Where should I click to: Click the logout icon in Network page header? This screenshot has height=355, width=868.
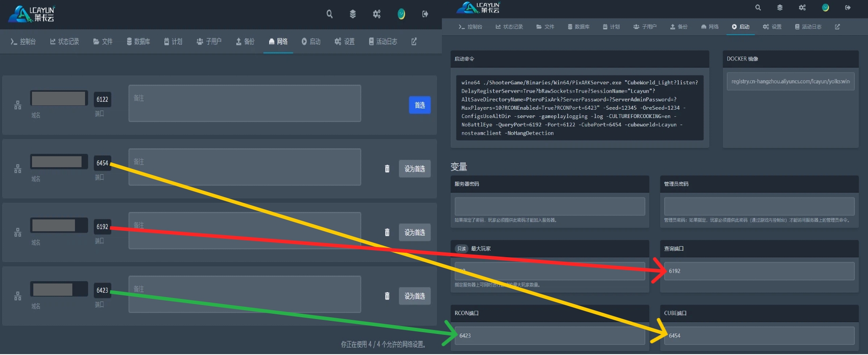click(425, 14)
